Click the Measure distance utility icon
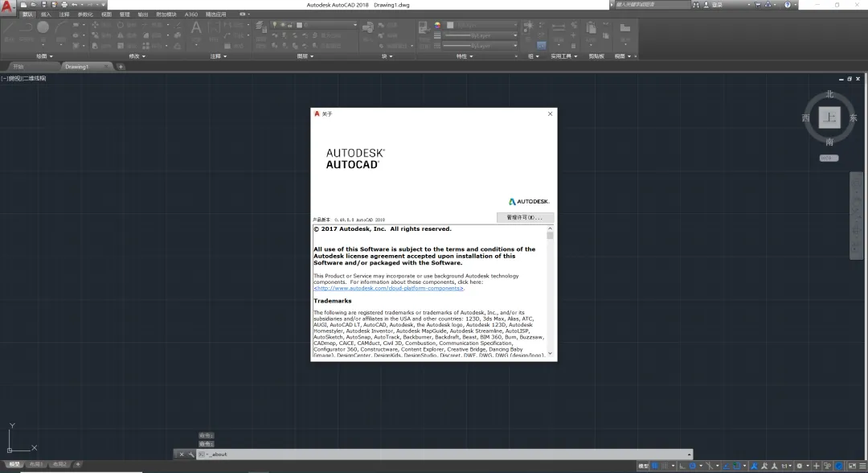The image size is (868, 473). pos(559,27)
